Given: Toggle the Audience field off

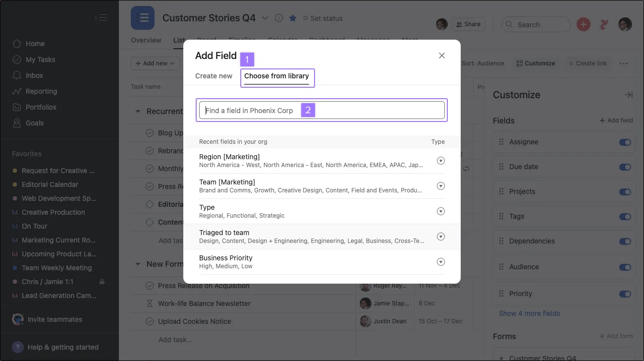Looking at the screenshot, I should (625, 267).
